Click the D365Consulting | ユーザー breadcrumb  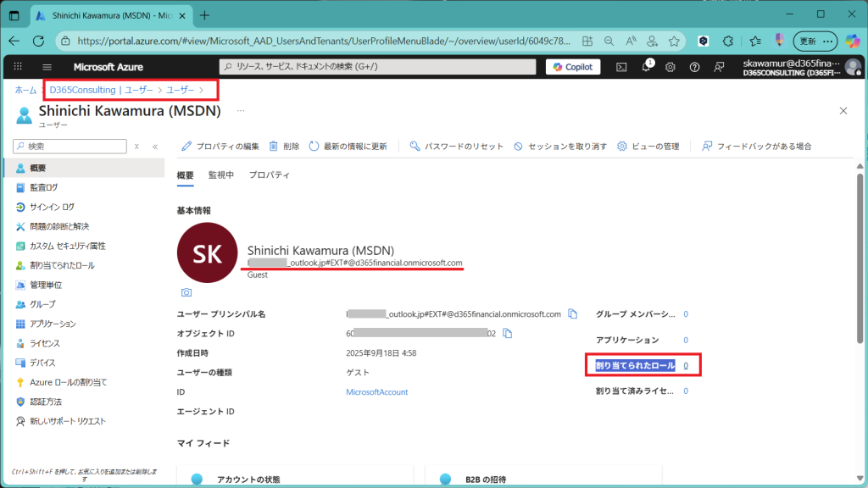[x=101, y=90]
